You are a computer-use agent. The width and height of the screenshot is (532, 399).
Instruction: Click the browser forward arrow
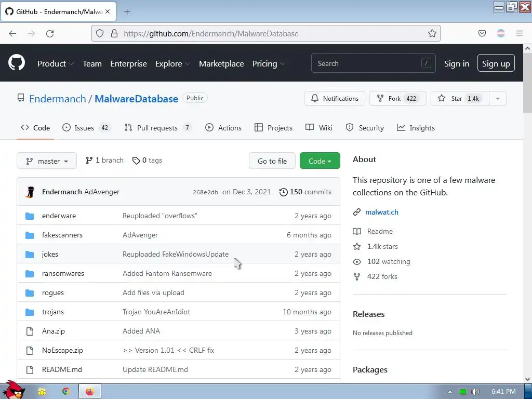31,33
